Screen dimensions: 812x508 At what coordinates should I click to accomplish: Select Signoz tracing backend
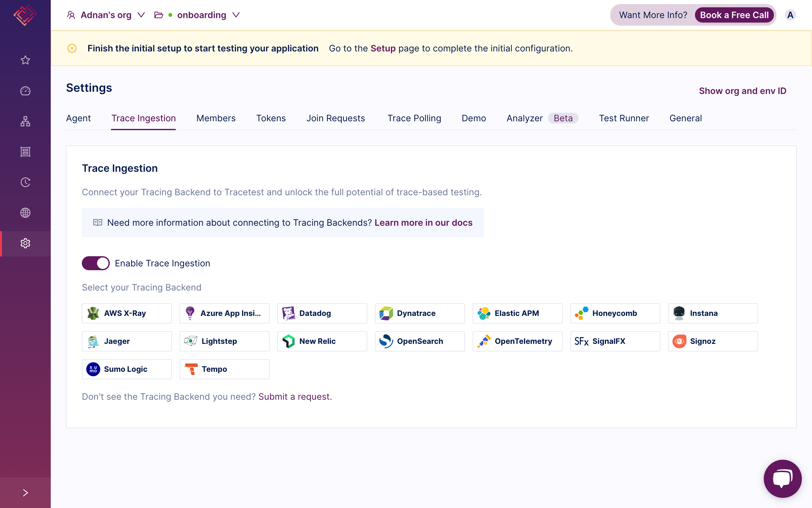[x=713, y=341]
